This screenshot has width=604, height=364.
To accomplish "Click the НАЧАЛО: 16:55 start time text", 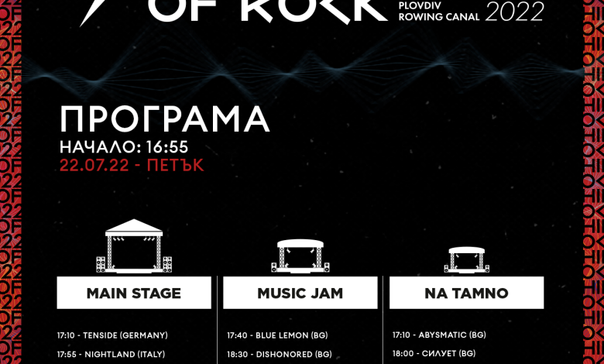I will pos(124,146).
